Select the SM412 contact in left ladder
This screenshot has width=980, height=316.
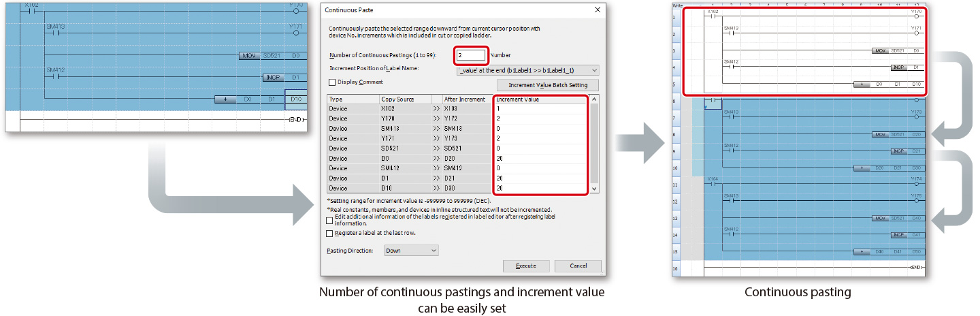pyautogui.click(x=54, y=76)
